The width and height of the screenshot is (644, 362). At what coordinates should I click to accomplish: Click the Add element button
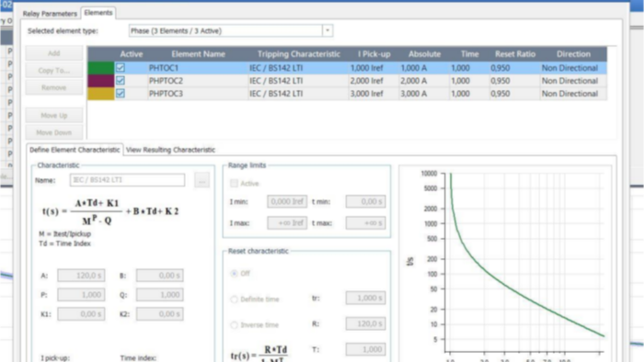53,53
